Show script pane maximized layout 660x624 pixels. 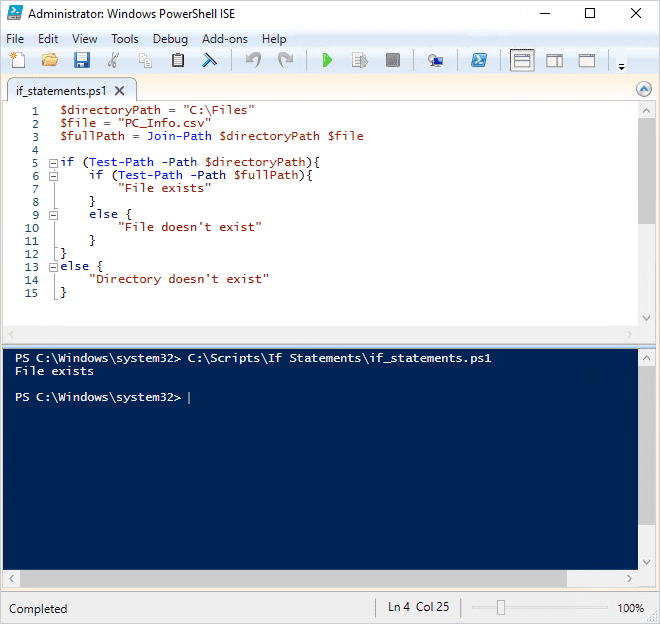tap(587, 61)
